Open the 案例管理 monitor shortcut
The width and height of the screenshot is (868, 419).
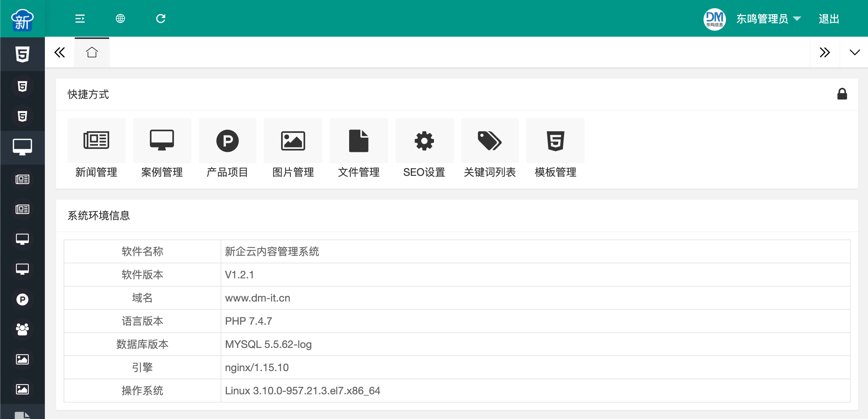click(162, 141)
